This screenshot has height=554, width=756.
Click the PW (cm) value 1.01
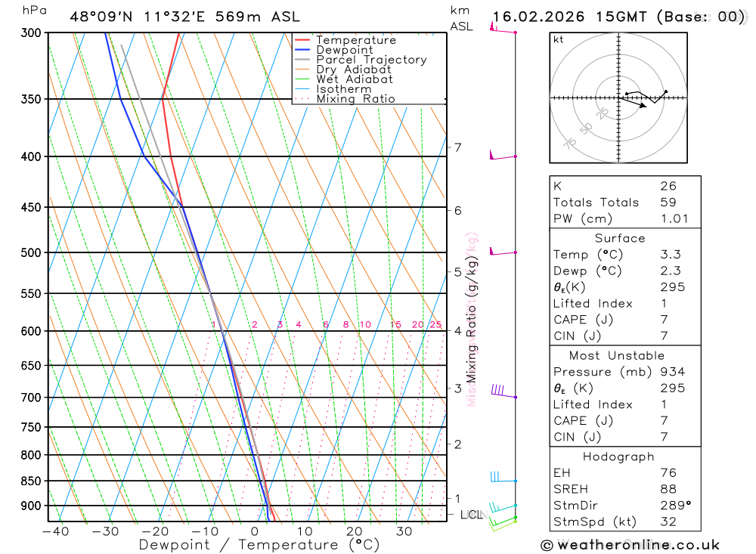coord(674,219)
